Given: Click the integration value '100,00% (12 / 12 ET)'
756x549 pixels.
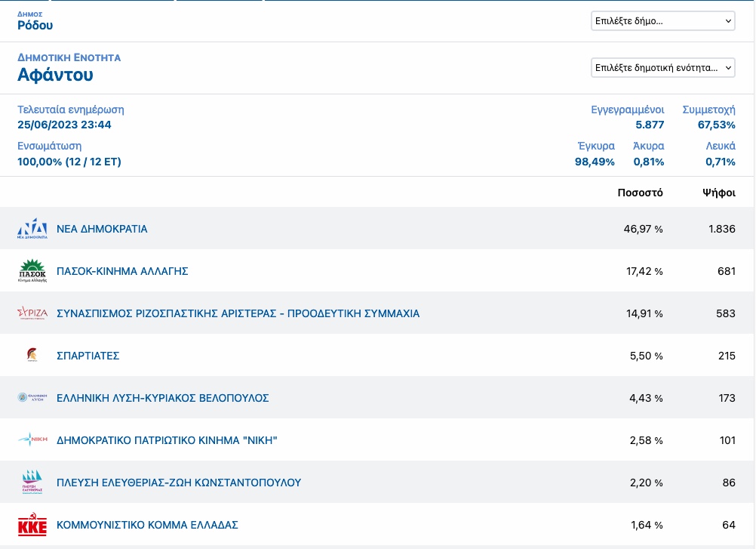Looking at the screenshot, I should tap(69, 162).
